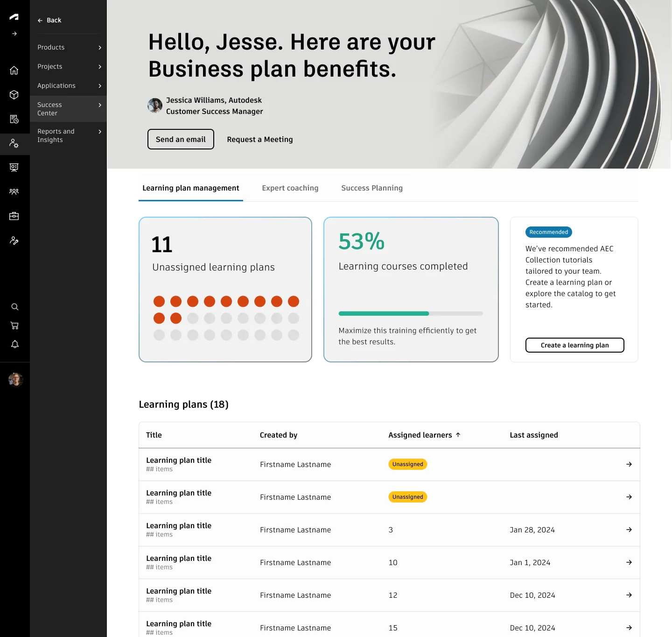
Task: Click the sort arrow next to Assigned learners
Action: pyautogui.click(x=458, y=435)
